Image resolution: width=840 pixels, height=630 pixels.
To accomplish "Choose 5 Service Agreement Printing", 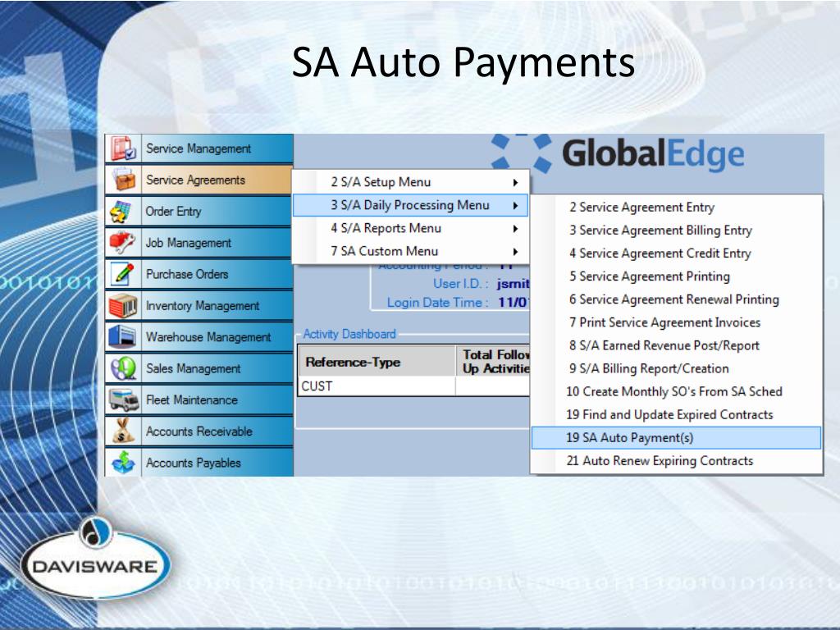I will [x=676, y=276].
